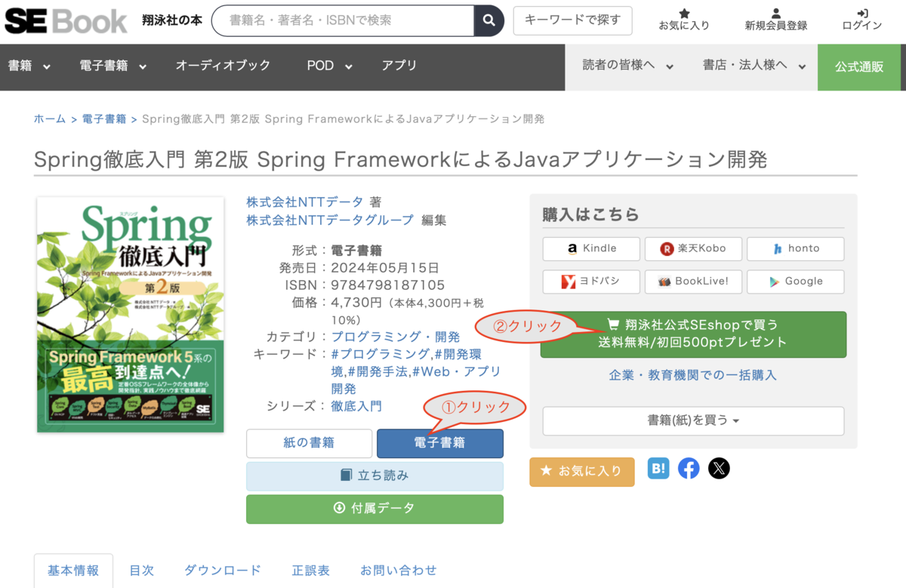The height and width of the screenshot is (588, 906).
Task: Buy on Google Play store
Action: click(x=796, y=282)
